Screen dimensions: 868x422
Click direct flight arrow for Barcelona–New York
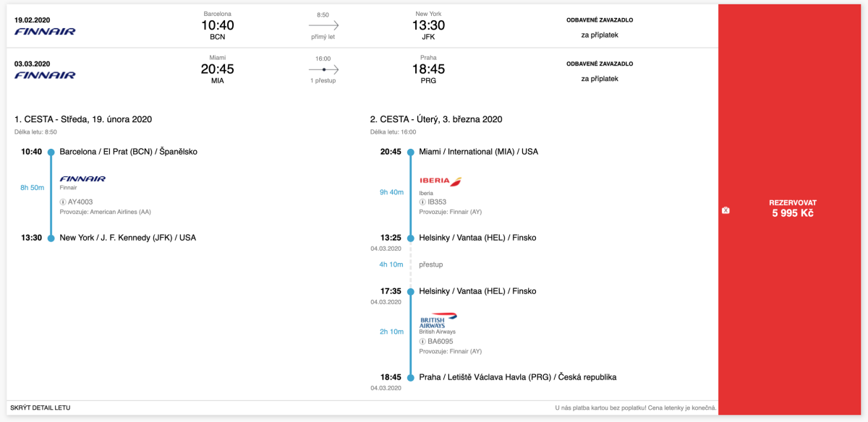[323, 25]
